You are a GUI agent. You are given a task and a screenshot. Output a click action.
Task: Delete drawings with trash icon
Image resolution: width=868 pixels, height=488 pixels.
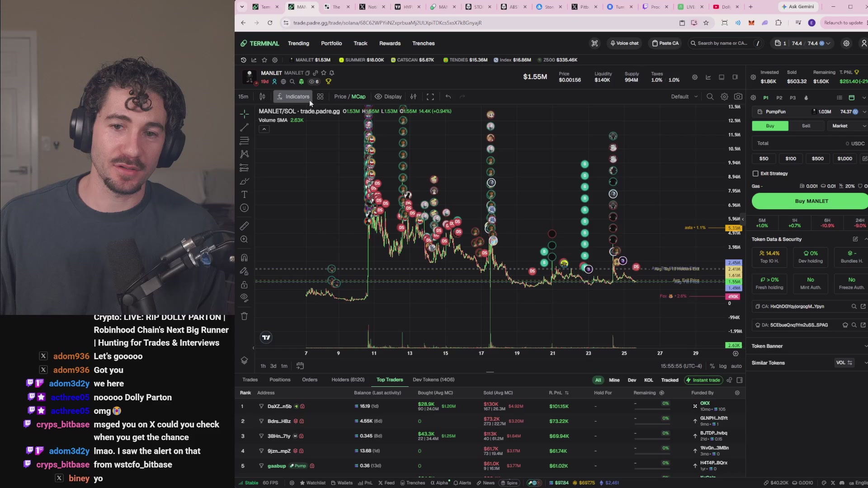click(244, 316)
